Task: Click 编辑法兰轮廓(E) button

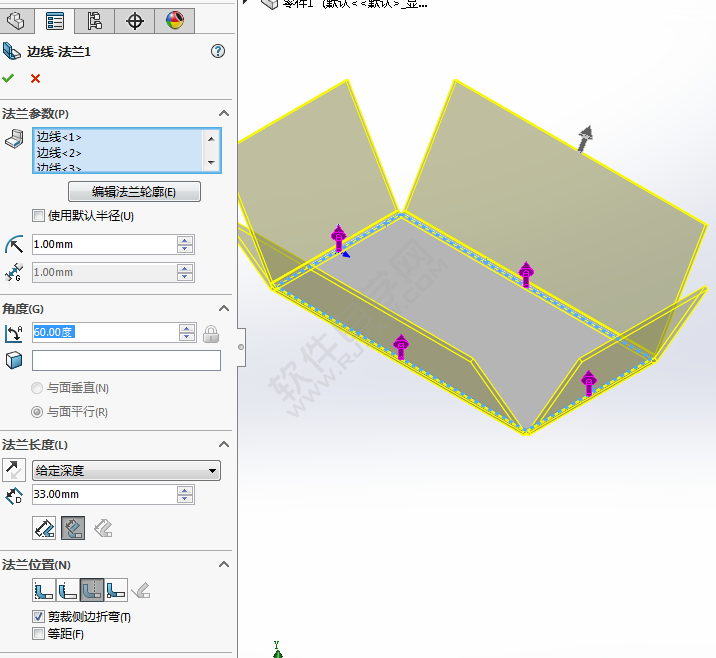Action: click(x=134, y=192)
